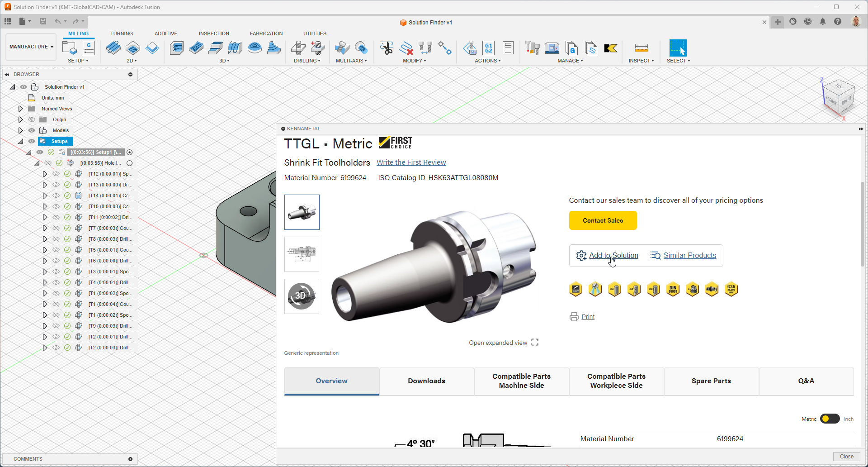Collapse the Setups tree node
868x467 pixels.
pos(21,141)
